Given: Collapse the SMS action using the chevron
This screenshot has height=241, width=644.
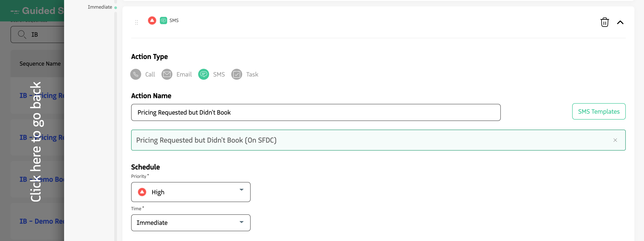Looking at the screenshot, I should pyautogui.click(x=621, y=22).
